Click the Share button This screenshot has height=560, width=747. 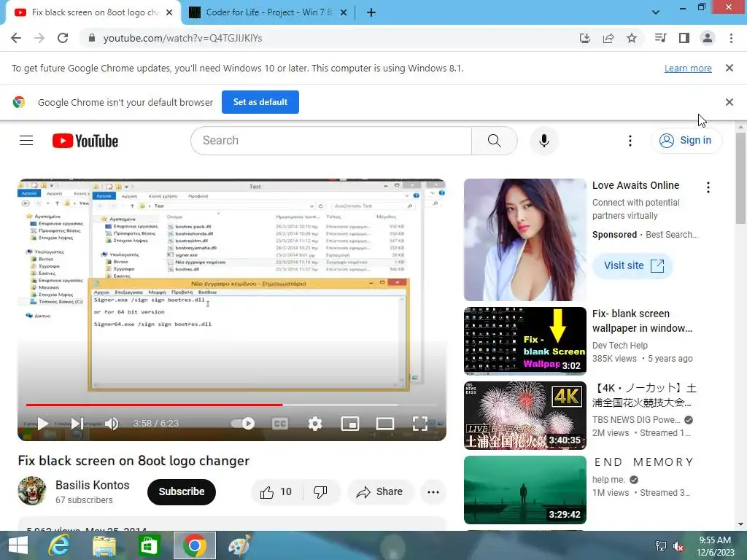[x=379, y=492]
